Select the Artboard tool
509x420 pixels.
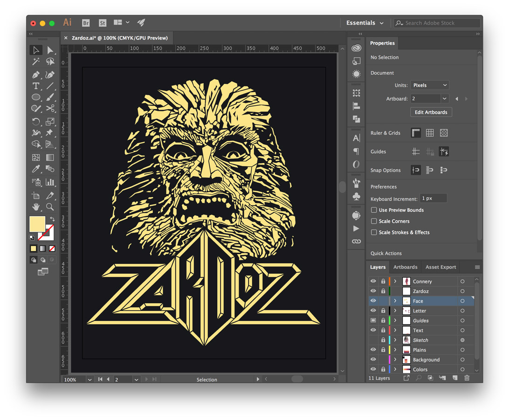[36, 195]
